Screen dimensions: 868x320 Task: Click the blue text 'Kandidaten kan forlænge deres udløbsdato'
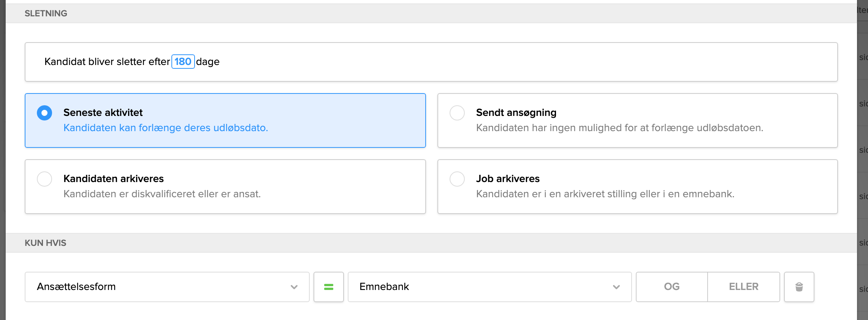[x=166, y=128]
